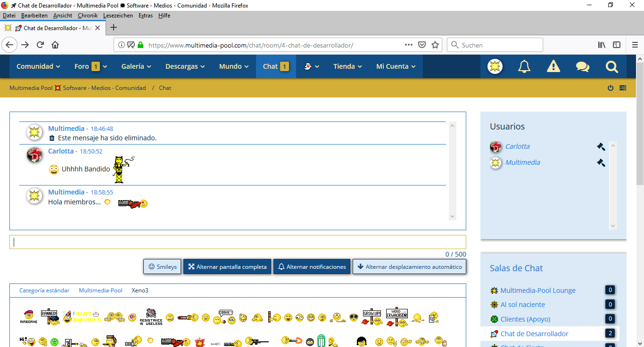The height and width of the screenshot is (347, 644).
Task: Click the Smileys button
Action: click(x=162, y=266)
